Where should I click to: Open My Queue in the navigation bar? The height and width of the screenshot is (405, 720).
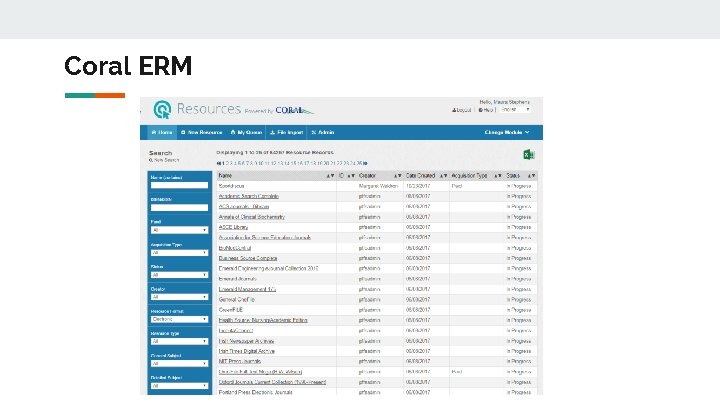(246, 132)
